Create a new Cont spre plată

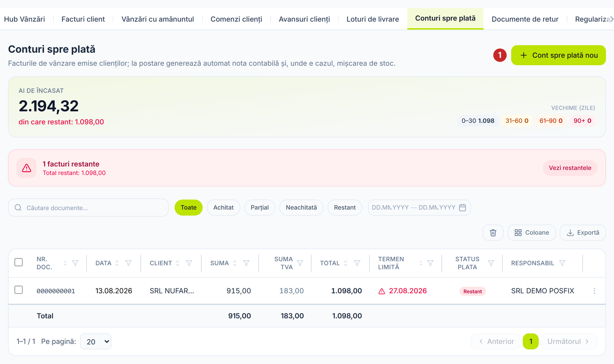[x=558, y=55]
